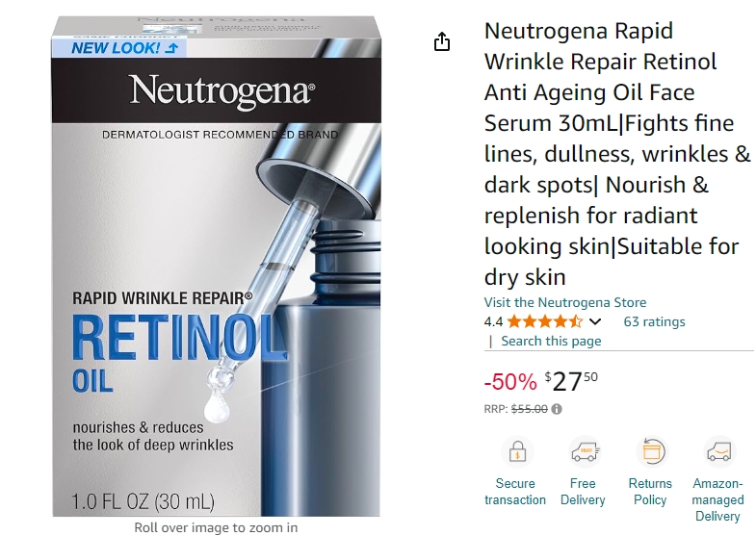Open Secure transaction text link
This screenshot has height=536, width=756.
pyautogui.click(x=515, y=492)
